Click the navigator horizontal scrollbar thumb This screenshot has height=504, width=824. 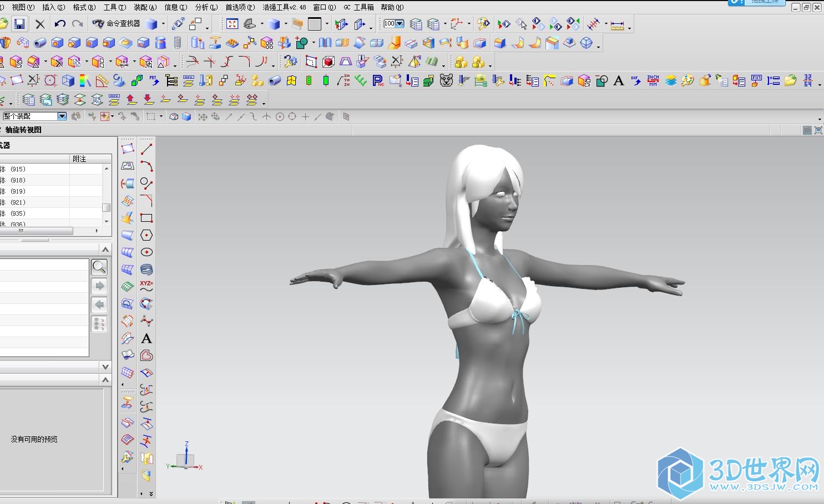pos(36,231)
